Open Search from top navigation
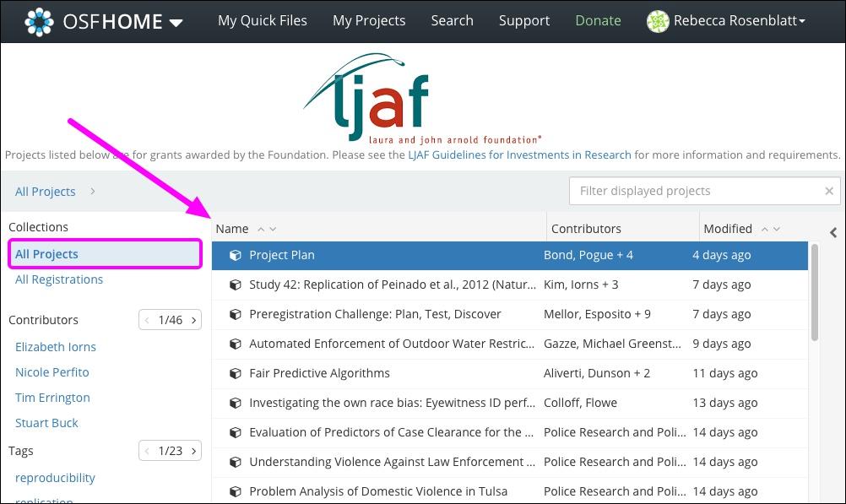846x504 pixels. (453, 20)
